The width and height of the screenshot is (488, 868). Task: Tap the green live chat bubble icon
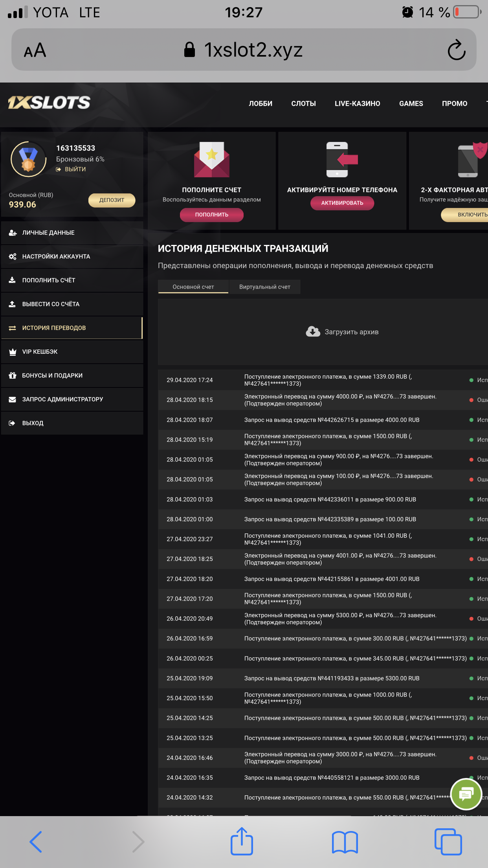coord(466,794)
